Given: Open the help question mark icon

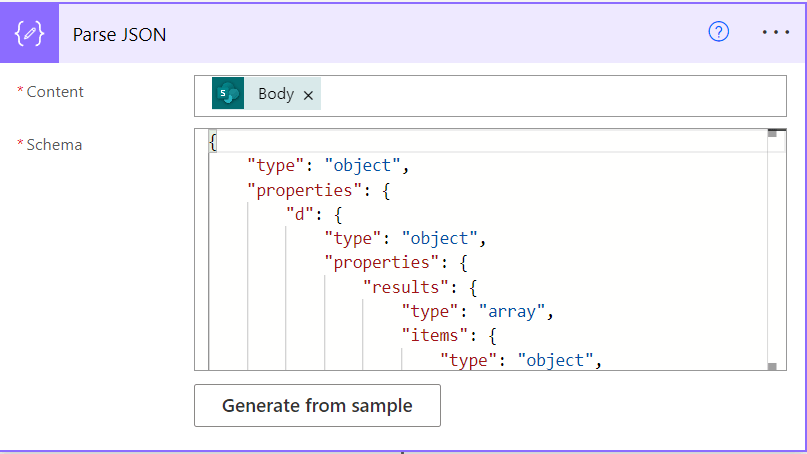Looking at the screenshot, I should pyautogui.click(x=718, y=32).
